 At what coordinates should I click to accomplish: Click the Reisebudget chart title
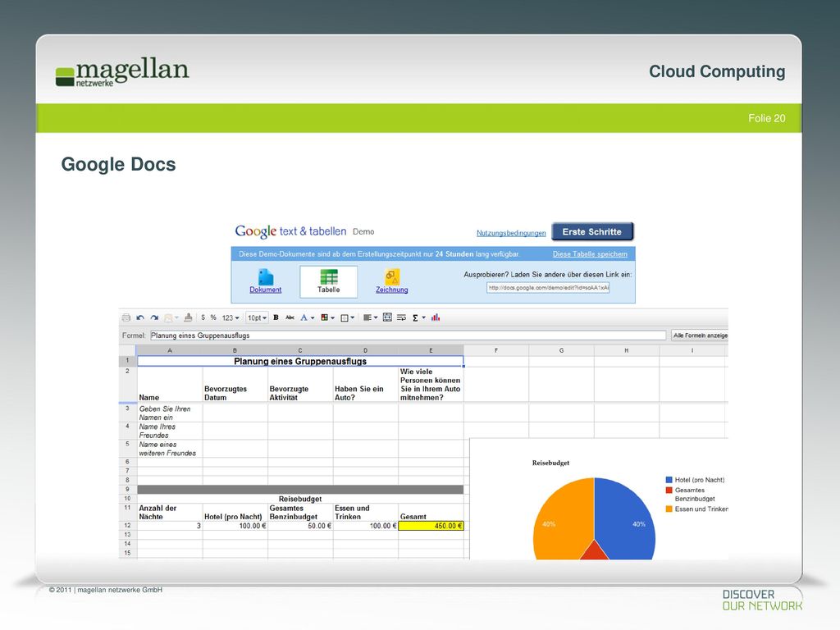[x=550, y=463]
